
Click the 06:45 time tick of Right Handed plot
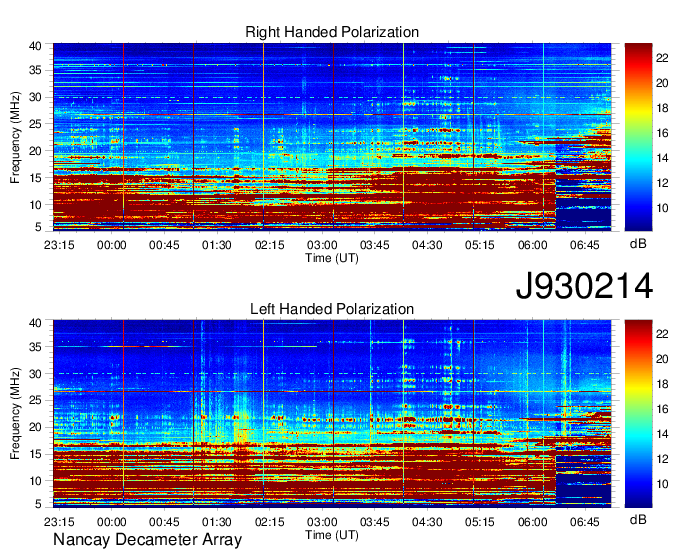(585, 245)
